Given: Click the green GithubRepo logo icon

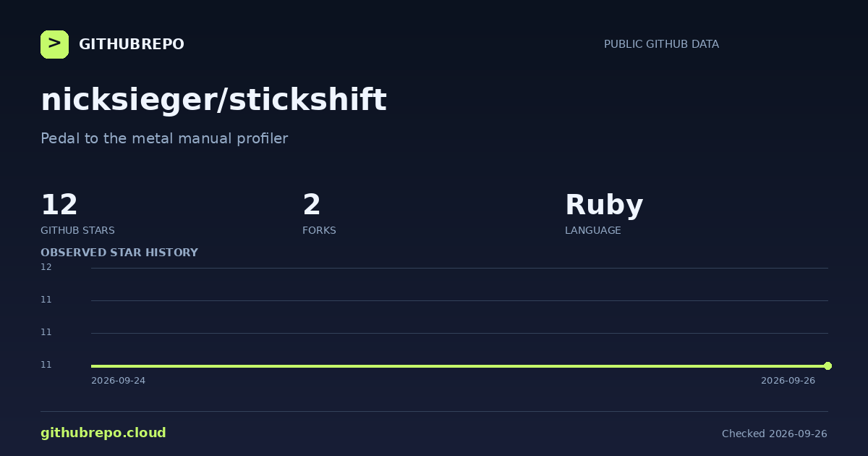Looking at the screenshot, I should [x=54, y=44].
